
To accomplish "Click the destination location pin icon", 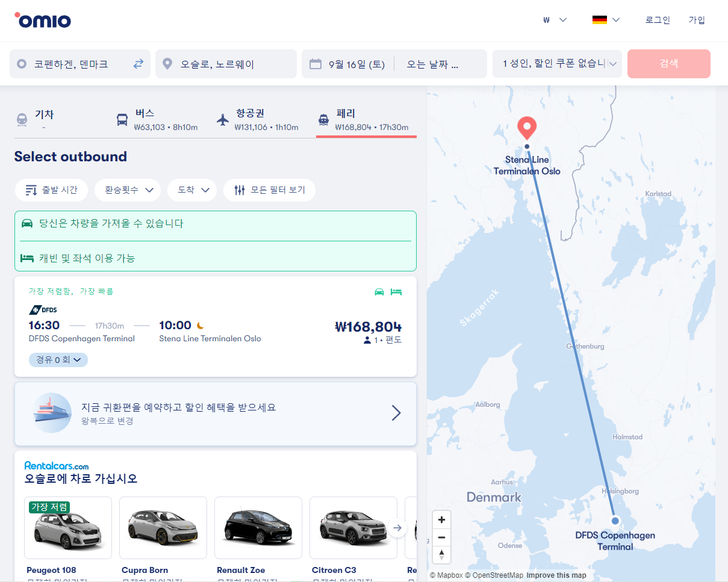I will [167, 64].
